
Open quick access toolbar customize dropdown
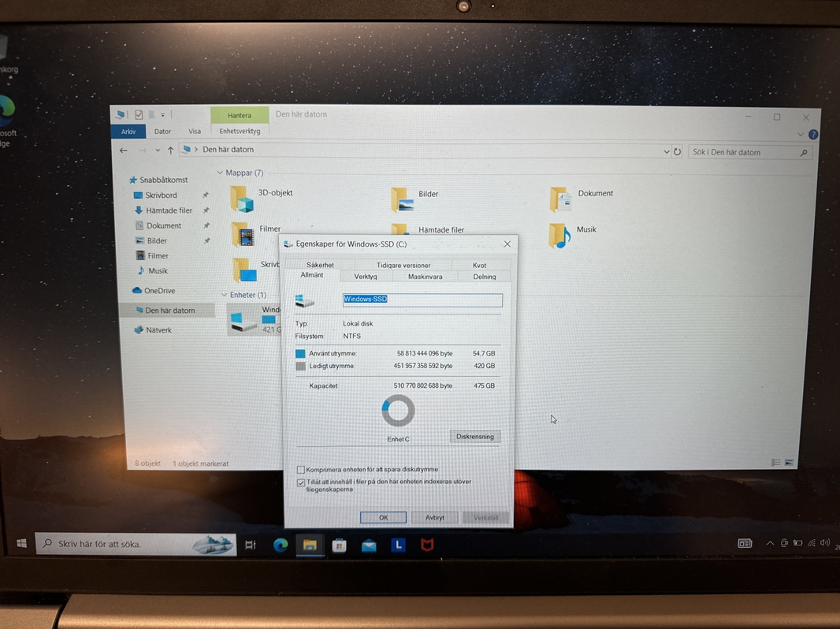163,114
